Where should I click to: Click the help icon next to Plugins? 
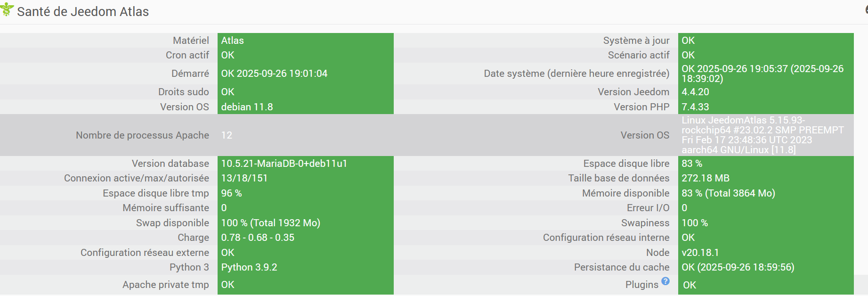[665, 281]
